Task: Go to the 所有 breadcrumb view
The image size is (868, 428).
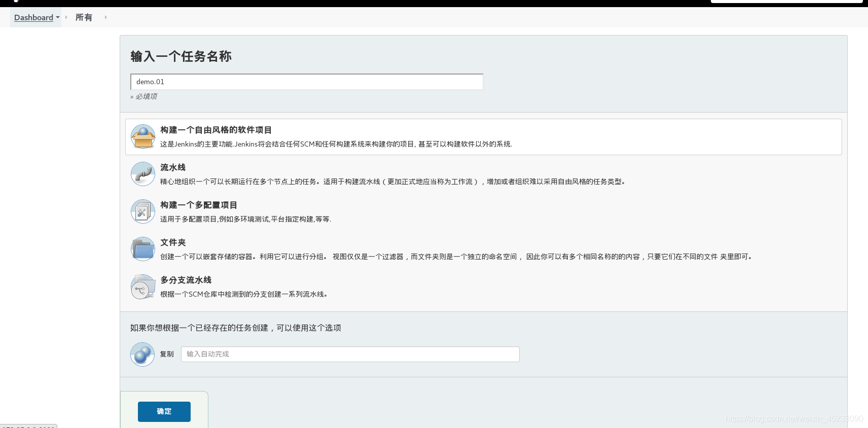Action: [x=84, y=17]
